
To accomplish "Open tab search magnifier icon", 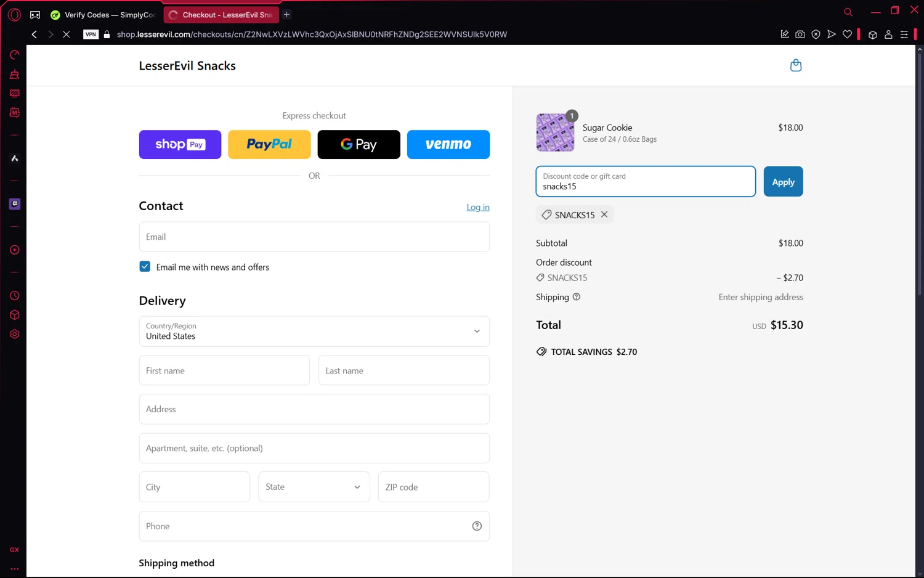I will (x=848, y=12).
